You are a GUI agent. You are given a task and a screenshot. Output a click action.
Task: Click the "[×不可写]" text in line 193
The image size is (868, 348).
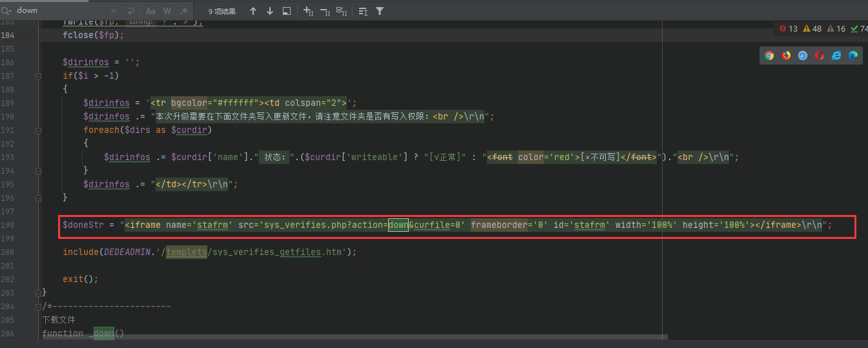pos(600,157)
